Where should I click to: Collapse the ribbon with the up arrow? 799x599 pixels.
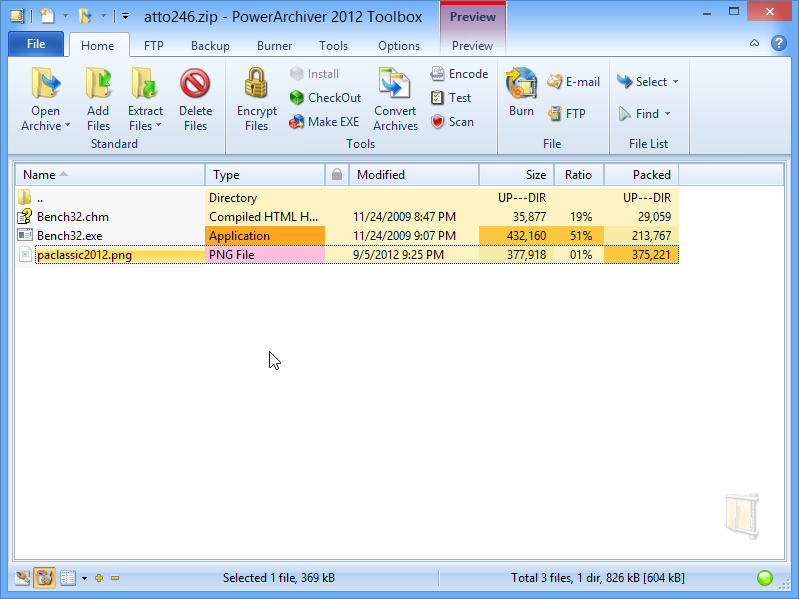(x=754, y=43)
